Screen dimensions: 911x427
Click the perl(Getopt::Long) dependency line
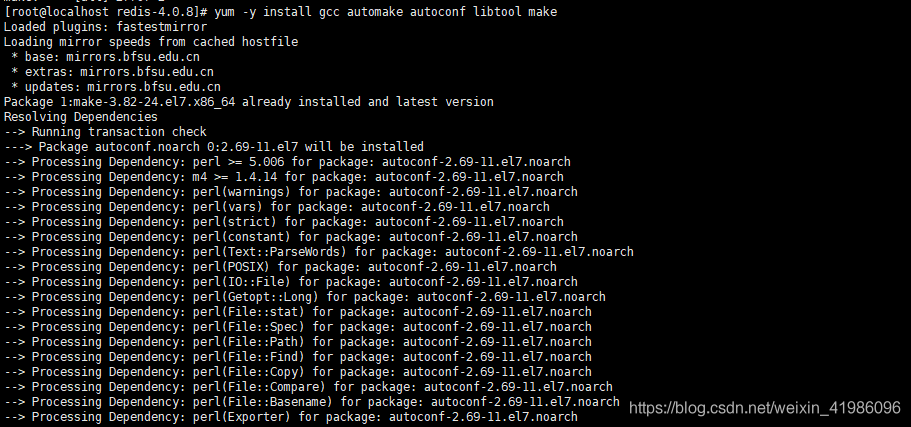(x=304, y=297)
